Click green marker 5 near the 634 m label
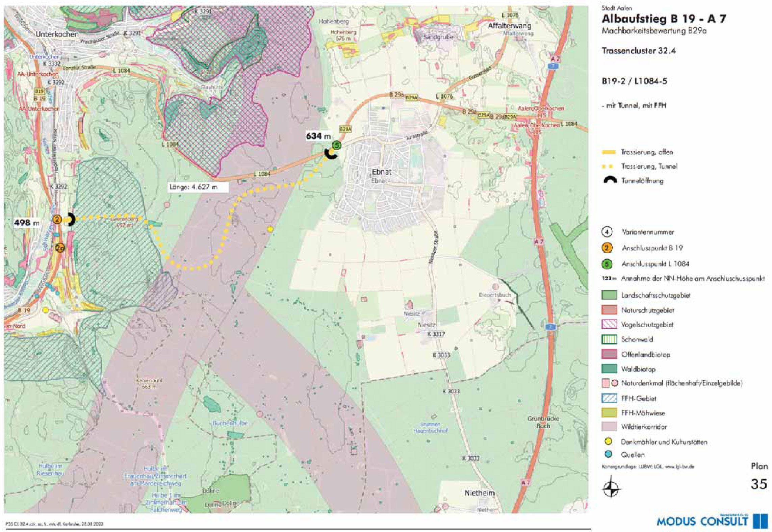The height and width of the screenshot is (532, 772). (x=336, y=146)
